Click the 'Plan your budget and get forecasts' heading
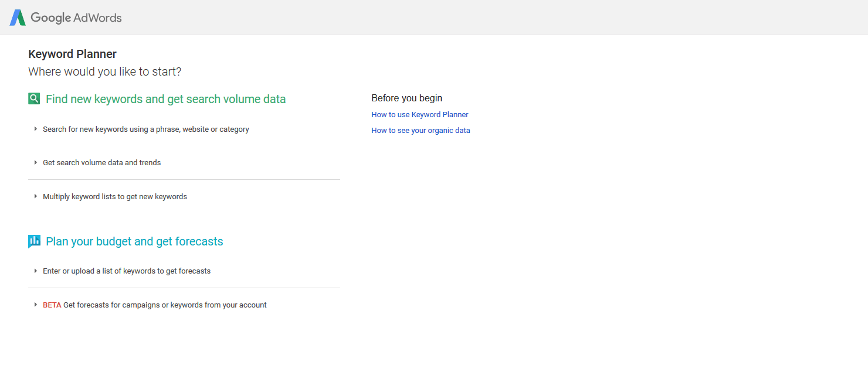The image size is (868, 379). [134, 241]
